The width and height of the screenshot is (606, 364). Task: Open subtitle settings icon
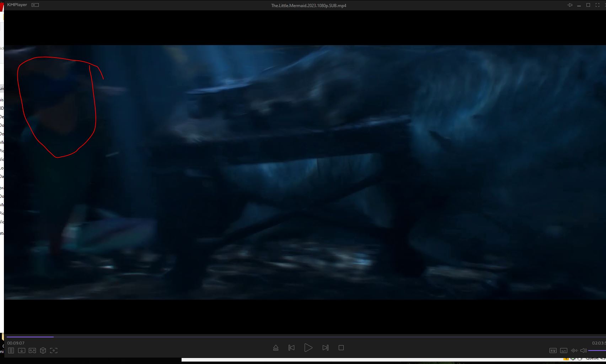tap(564, 351)
